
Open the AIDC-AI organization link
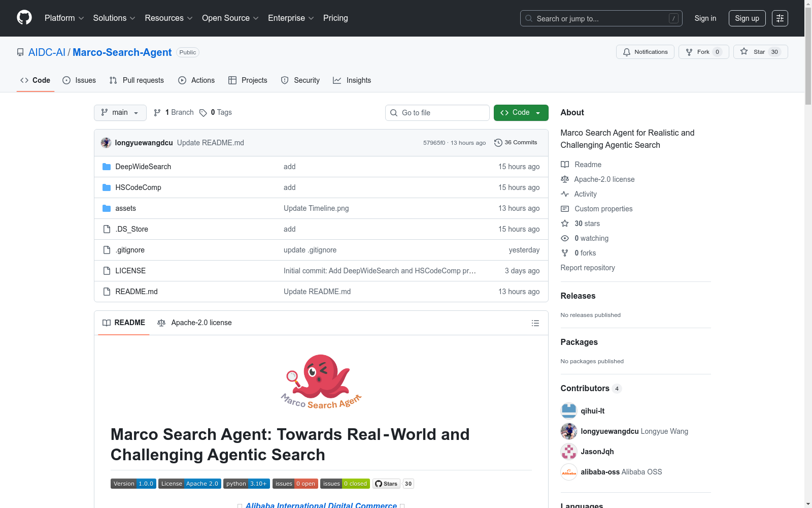coord(47,52)
